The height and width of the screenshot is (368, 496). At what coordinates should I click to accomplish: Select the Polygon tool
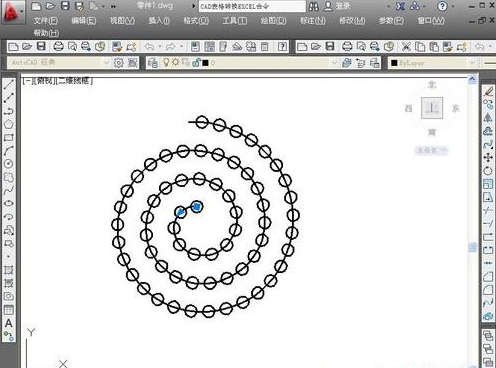pyautogui.click(x=9, y=124)
